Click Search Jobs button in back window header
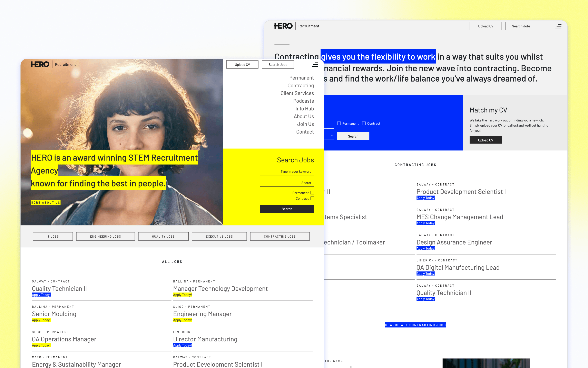Image resolution: width=588 pixels, height=368 pixels. [x=521, y=26]
